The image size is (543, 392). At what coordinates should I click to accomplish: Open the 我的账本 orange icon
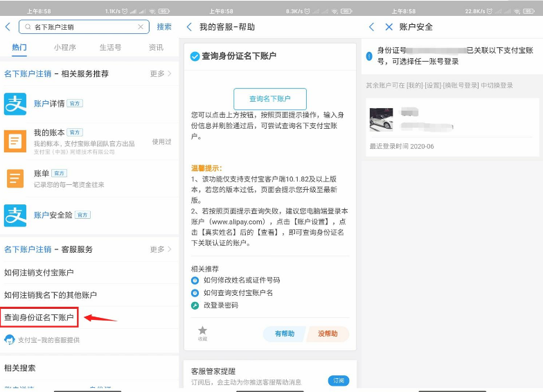[15, 141]
